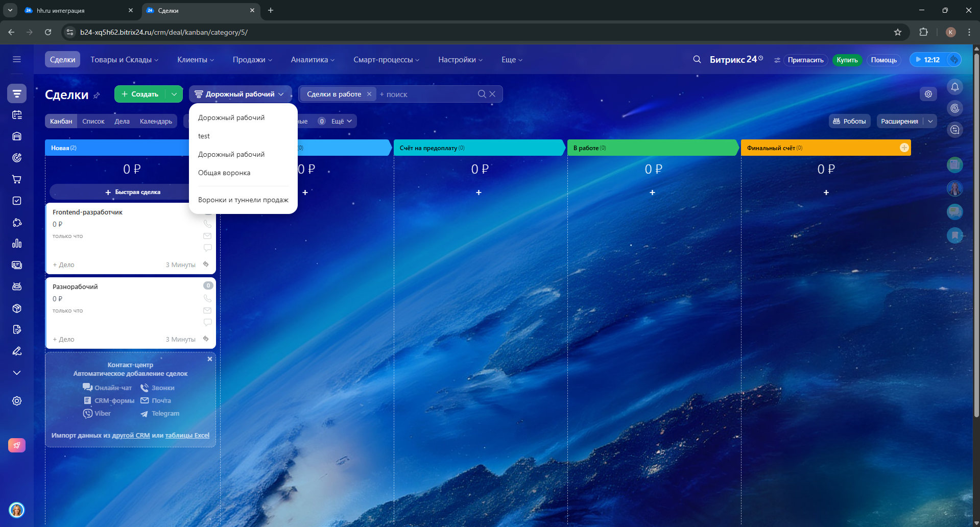Expand the Расширения dropdown arrow
This screenshot has width=980, height=527.
click(x=930, y=121)
